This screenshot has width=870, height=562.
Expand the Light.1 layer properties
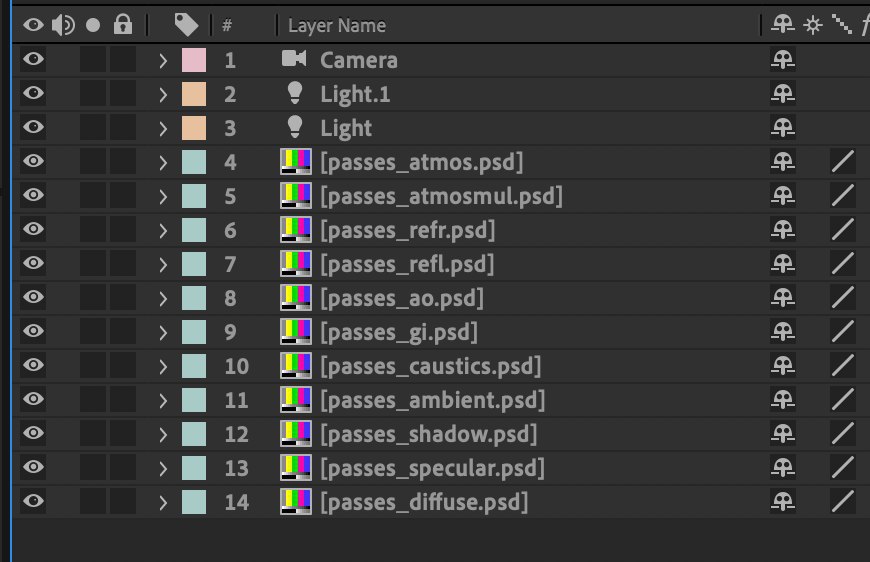[x=163, y=94]
